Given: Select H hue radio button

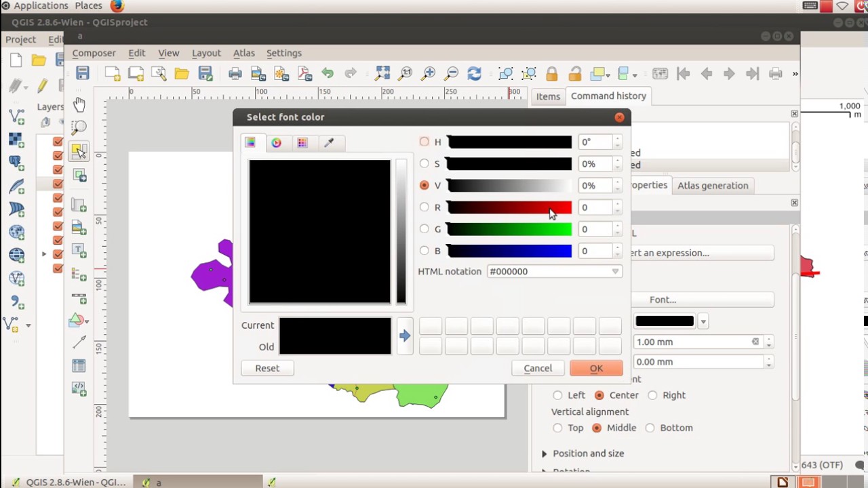Looking at the screenshot, I should (425, 142).
